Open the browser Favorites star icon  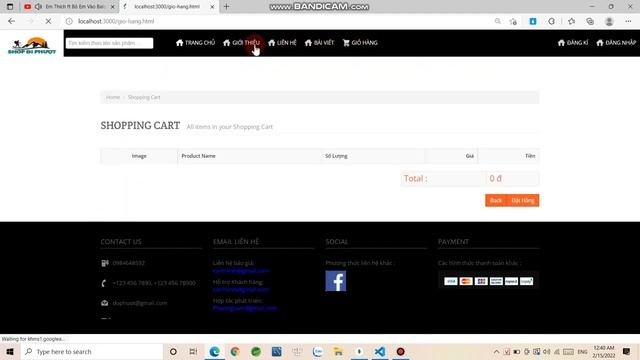571,21
